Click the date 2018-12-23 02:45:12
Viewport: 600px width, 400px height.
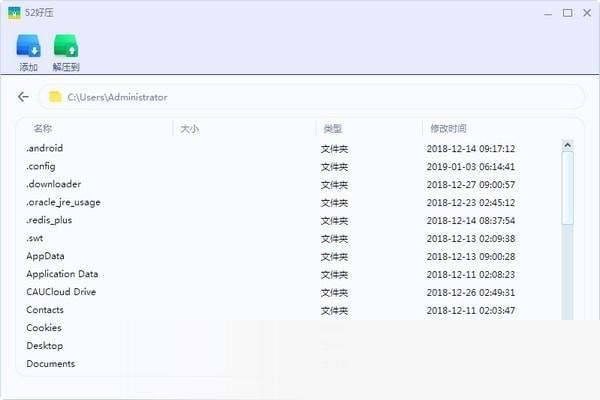(471, 202)
